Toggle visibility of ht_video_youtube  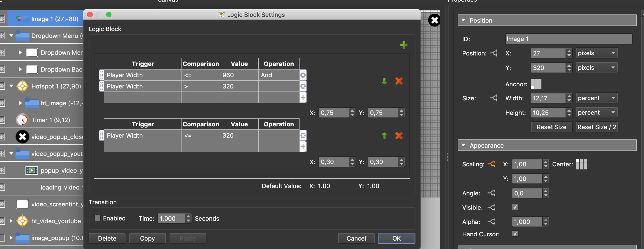click(2, 221)
